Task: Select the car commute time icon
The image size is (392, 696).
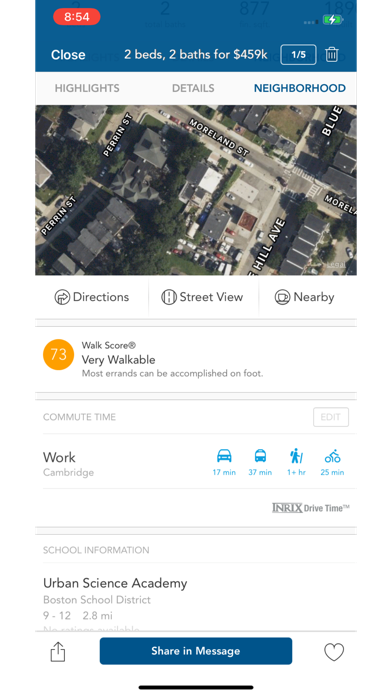Action: point(224,456)
